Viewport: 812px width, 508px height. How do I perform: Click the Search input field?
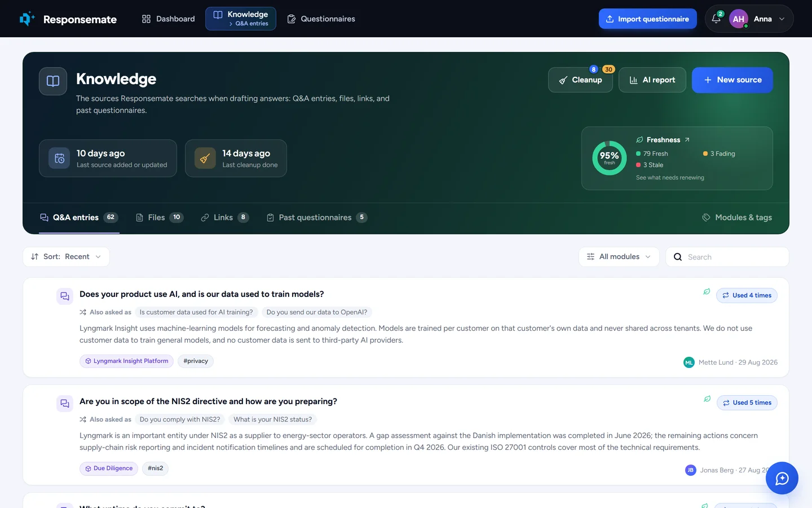click(727, 257)
